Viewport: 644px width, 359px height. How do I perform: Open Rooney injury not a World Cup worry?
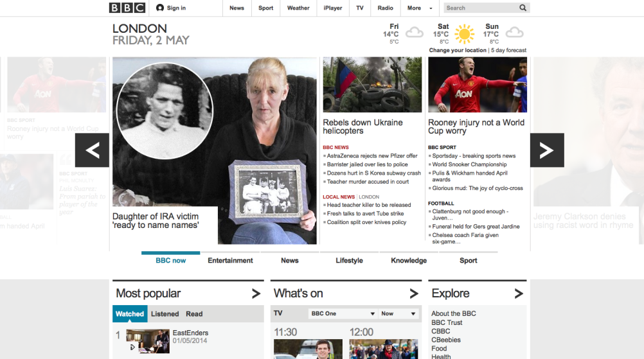476,127
